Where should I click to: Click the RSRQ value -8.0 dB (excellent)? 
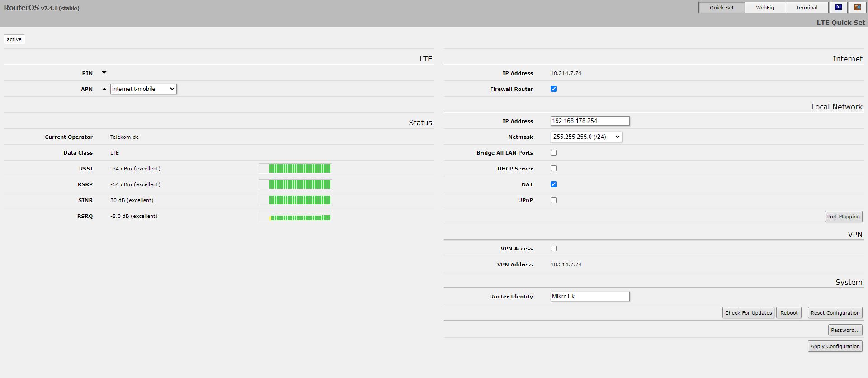(x=134, y=216)
